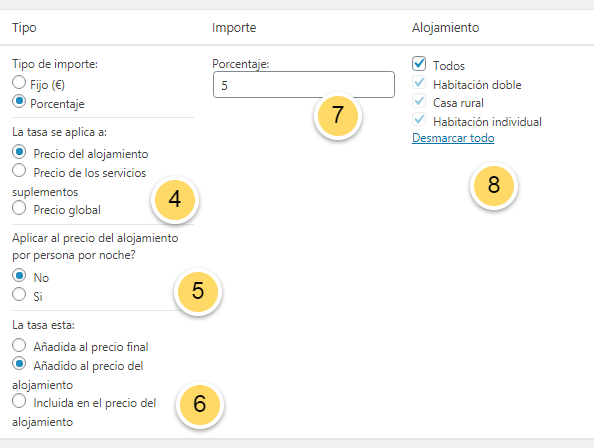Click the yellow number 8 marker
This screenshot has width=594, height=448.
pos(494,186)
